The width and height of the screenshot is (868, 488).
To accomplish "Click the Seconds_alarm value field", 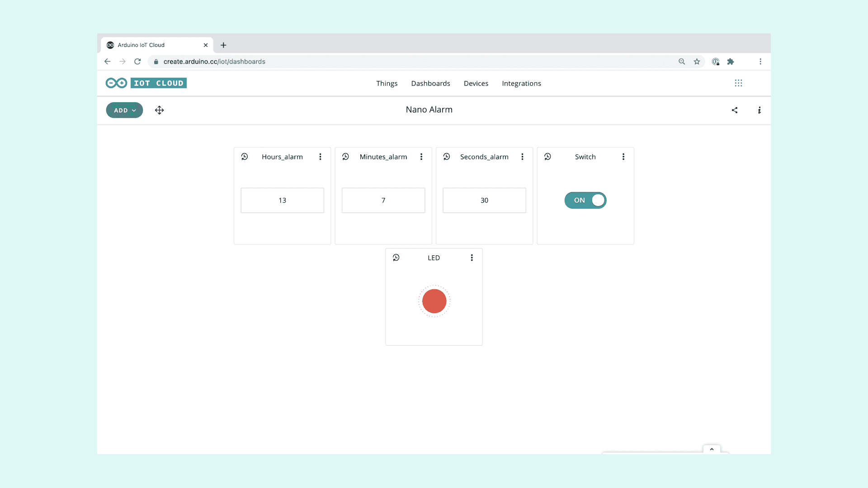I will 484,200.
